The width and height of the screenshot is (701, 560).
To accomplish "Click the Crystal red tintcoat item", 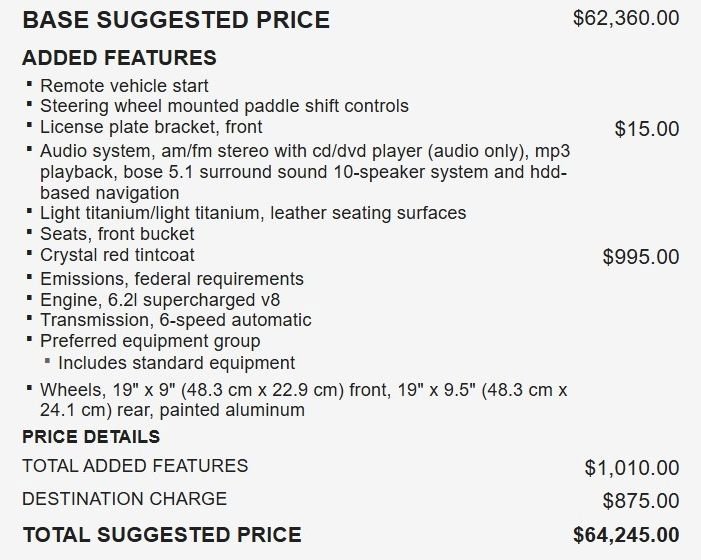I will tap(117, 255).
